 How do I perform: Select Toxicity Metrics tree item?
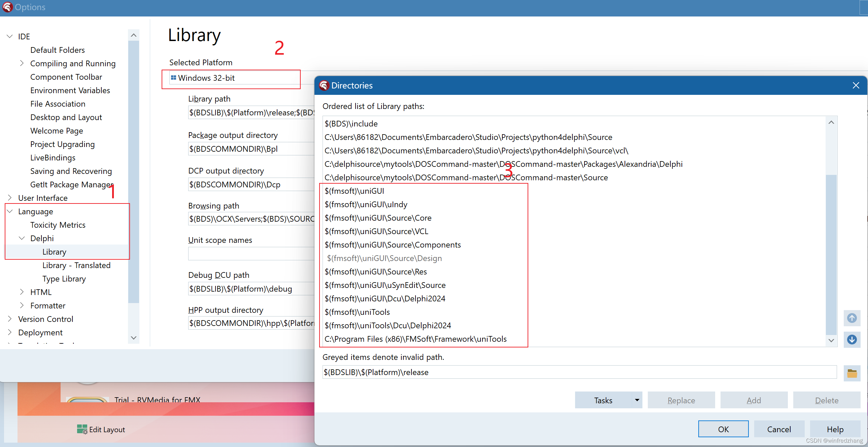58,225
